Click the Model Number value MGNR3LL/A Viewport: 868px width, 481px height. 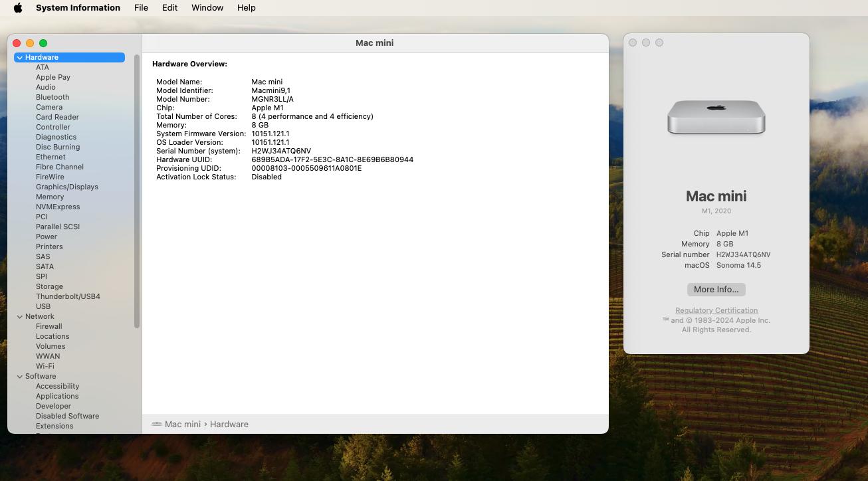[x=272, y=99]
